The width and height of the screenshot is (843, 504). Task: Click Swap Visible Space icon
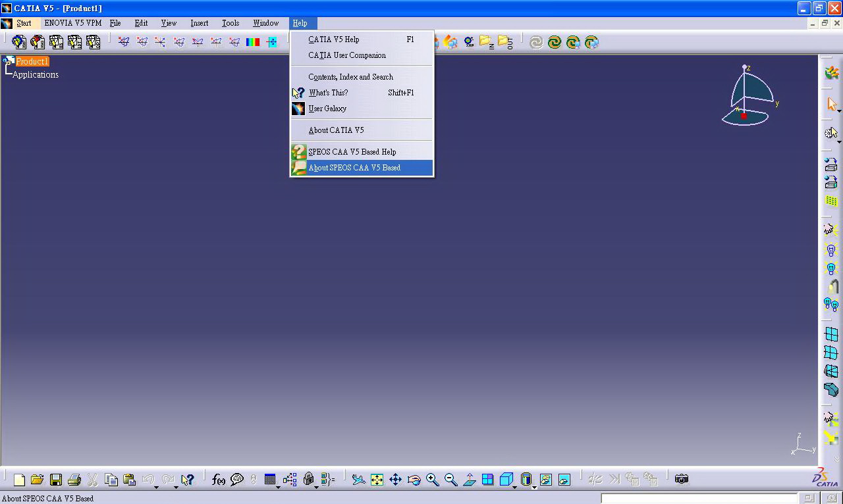(x=564, y=480)
